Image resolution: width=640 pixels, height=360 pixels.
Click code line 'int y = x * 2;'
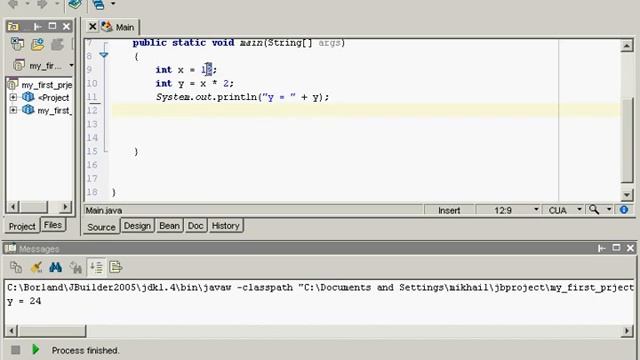pos(195,83)
